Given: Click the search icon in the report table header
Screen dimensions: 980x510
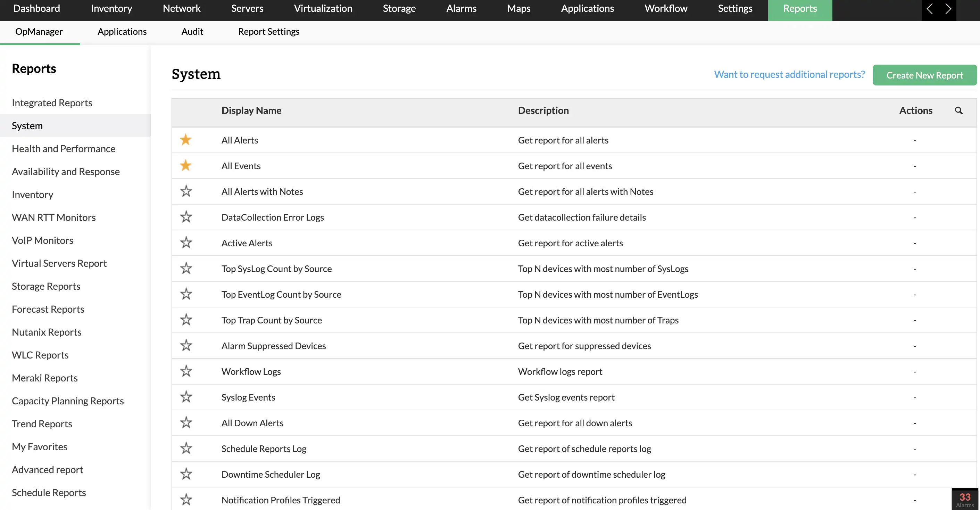Looking at the screenshot, I should [959, 110].
